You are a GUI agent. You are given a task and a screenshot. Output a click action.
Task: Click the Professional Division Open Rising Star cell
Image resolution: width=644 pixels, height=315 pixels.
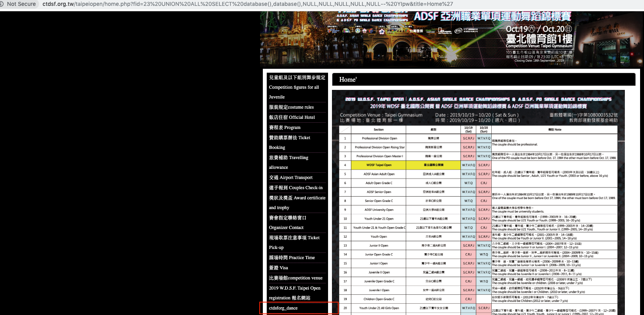(379, 147)
